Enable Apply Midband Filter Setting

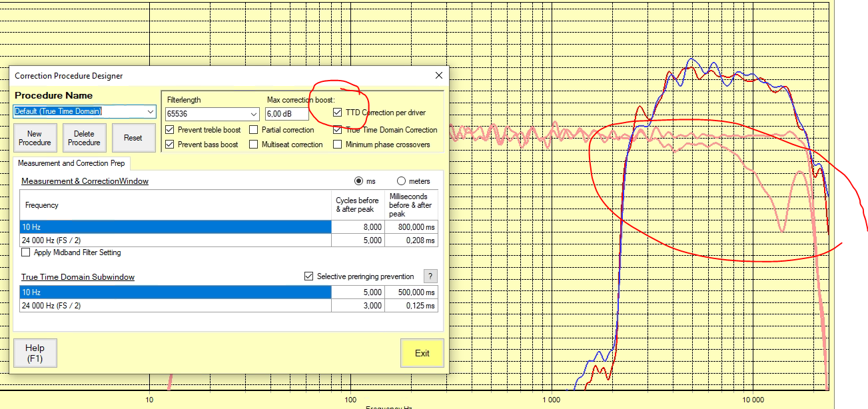[x=26, y=252]
